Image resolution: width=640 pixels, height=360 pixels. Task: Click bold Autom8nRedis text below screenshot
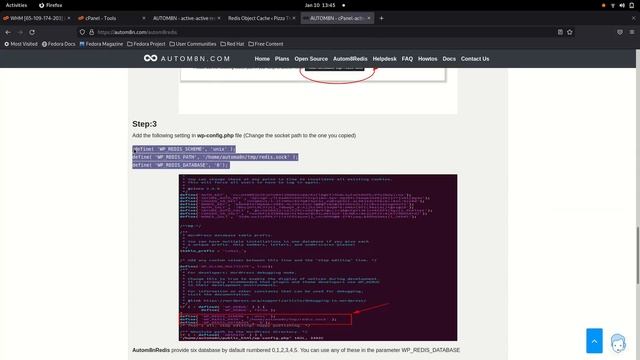[151, 350]
